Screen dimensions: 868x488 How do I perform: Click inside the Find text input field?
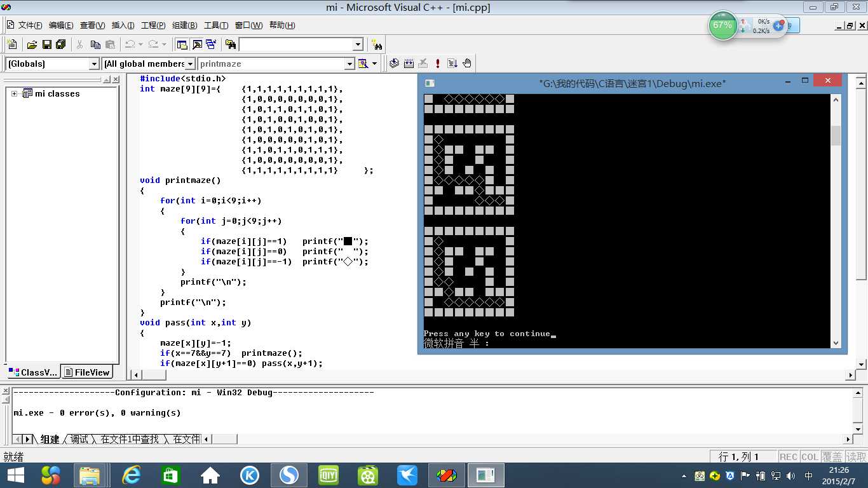click(x=295, y=44)
